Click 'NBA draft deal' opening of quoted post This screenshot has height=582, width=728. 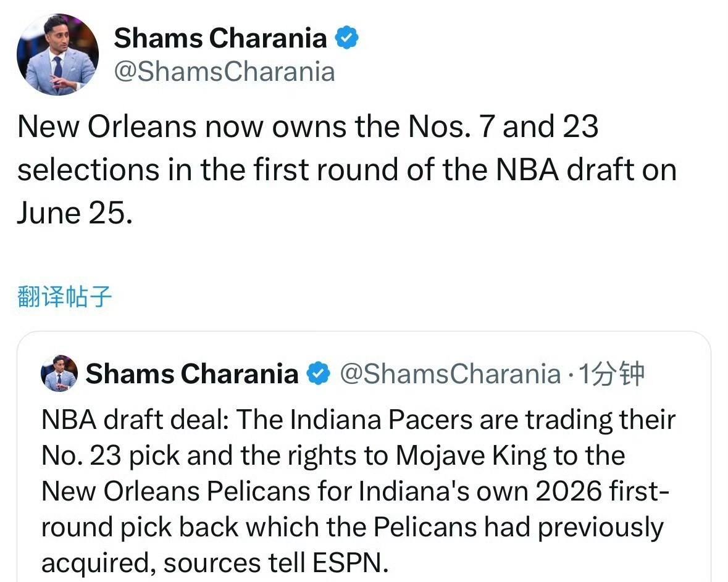click(x=135, y=420)
